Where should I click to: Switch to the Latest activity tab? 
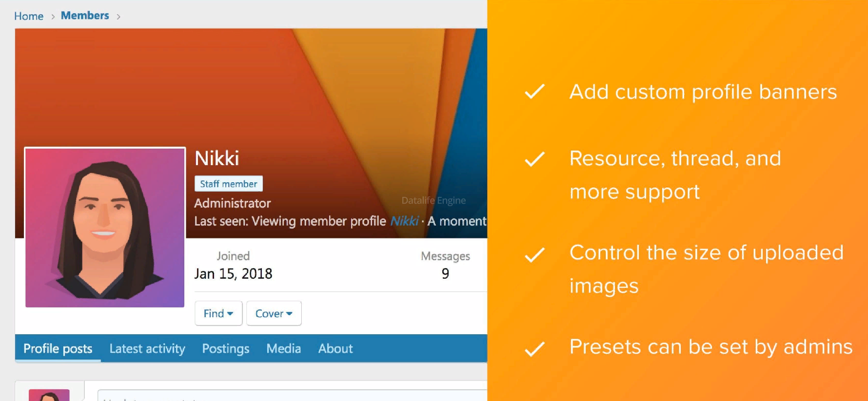tap(147, 348)
